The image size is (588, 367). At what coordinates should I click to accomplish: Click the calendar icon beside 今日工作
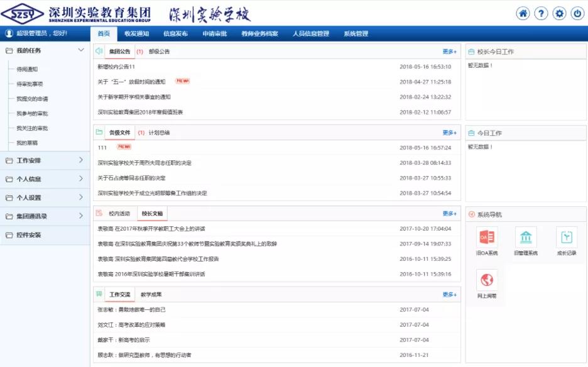tap(471, 133)
